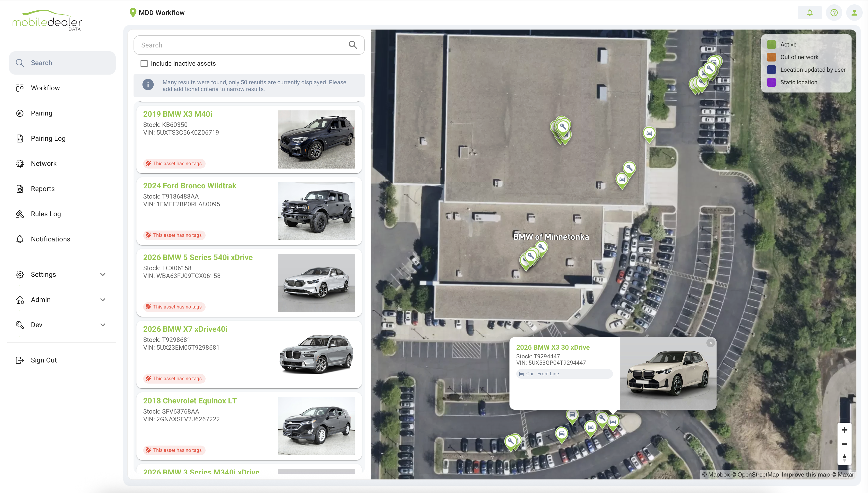The width and height of the screenshot is (868, 493).
Task: Toggle Include inactive assets checkbox
Action: pos(144,63)
